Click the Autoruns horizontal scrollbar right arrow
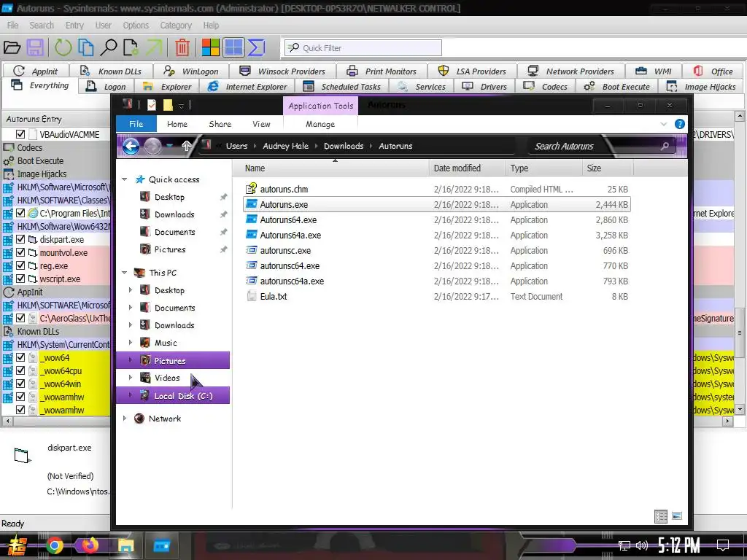Viewport: 747px width, 560px height. pyautogui.click(x=727, y=421)
